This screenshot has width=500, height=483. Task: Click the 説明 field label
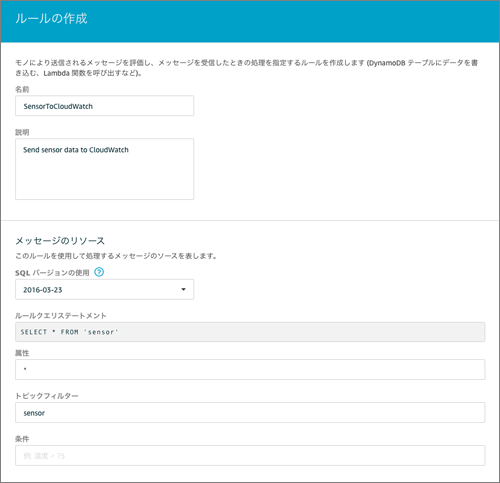click(x=22, y=132)
